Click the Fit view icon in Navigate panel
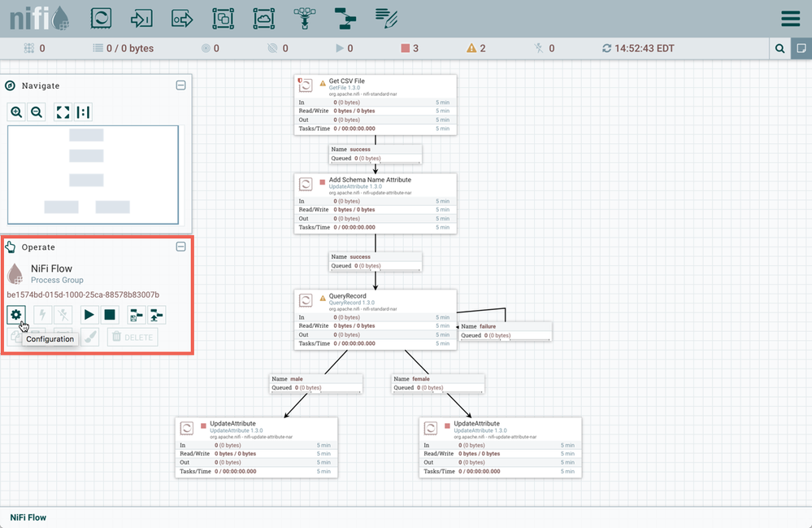 (61, 111)
